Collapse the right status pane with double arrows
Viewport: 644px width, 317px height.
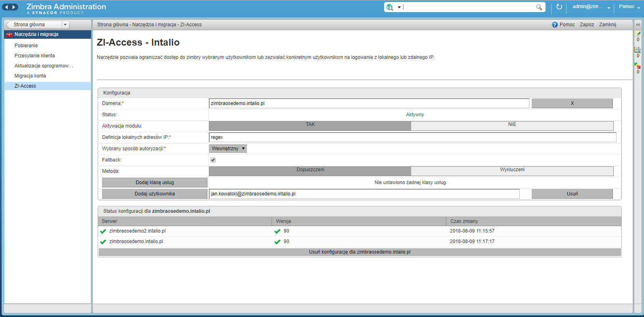(x=638, y=25)
